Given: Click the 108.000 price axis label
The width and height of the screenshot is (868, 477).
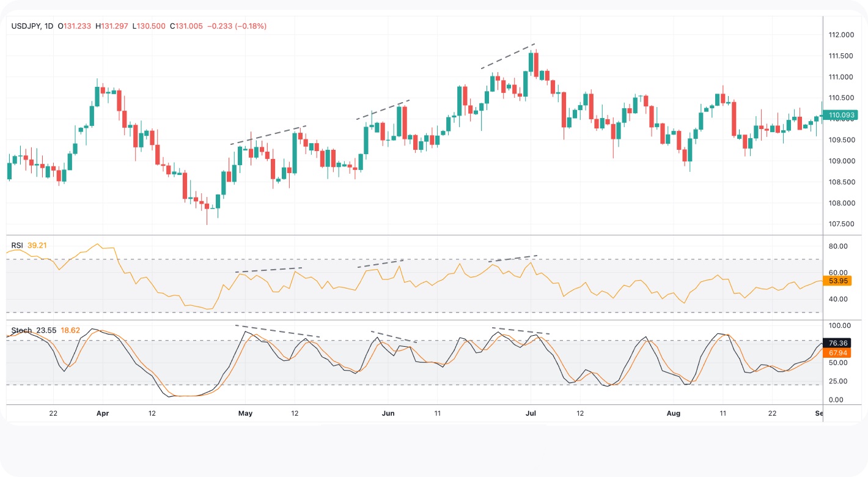Looking at the screenshot, I should click(841, 203).
